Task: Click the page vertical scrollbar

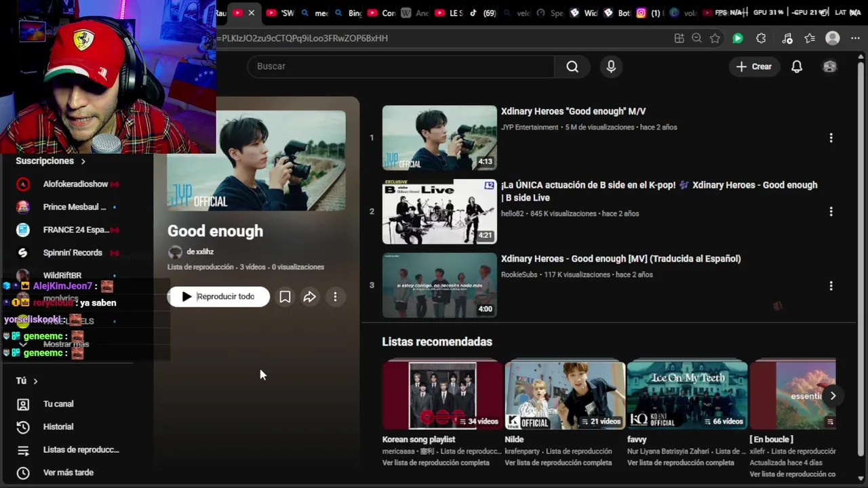Action: tap(861, 258)
